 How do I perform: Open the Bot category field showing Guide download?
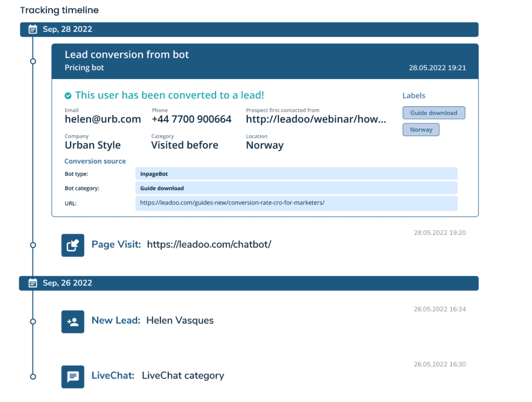[296, 188]
